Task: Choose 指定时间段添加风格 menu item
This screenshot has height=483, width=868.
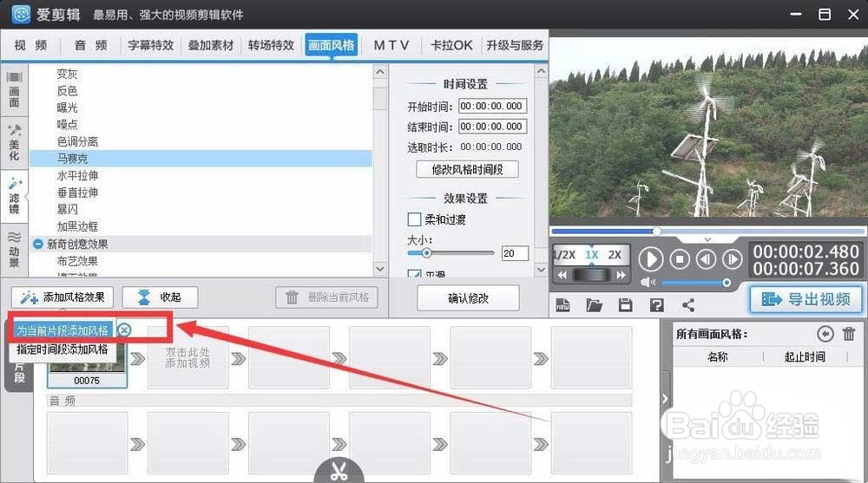Action: [62, 349]
